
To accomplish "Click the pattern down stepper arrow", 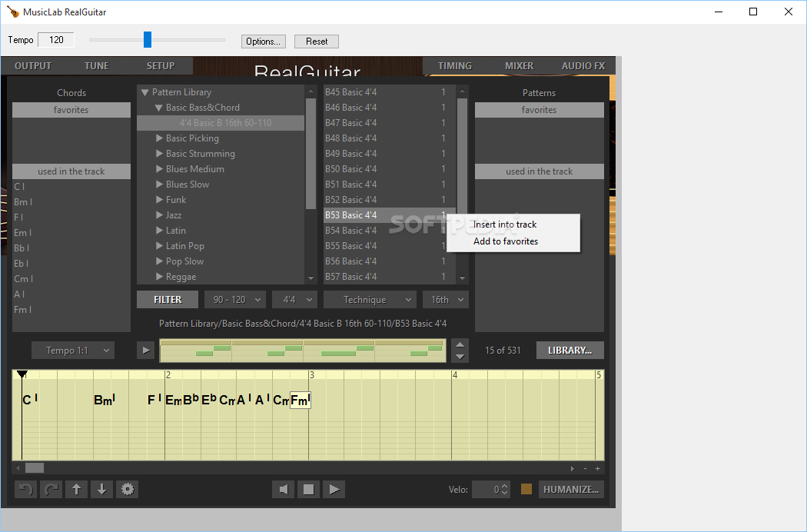I will coord(460,357).
